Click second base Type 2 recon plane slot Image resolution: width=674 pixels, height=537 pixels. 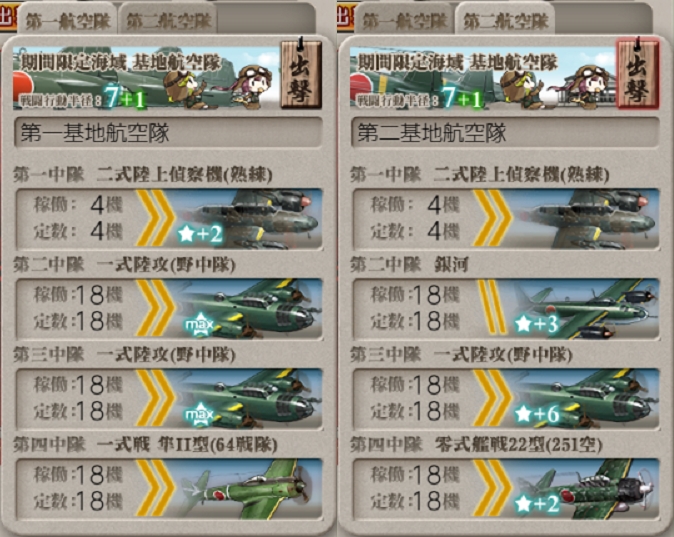coord(506,219)
